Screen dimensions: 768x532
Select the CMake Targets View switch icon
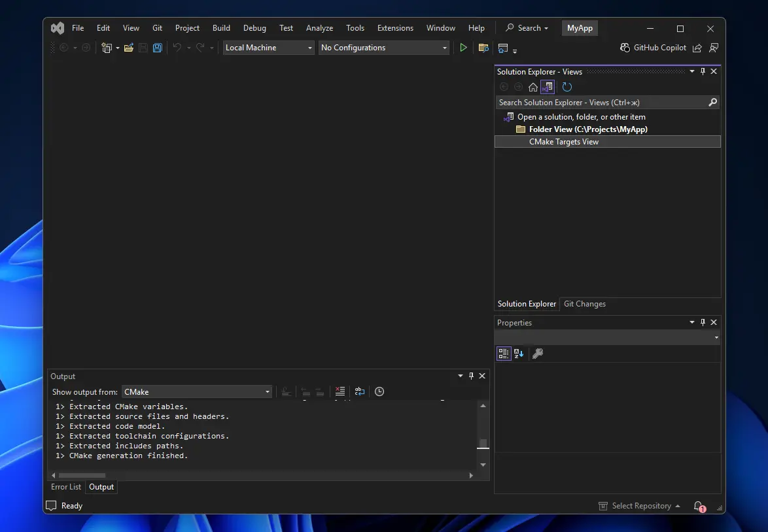tap(548, 86)
